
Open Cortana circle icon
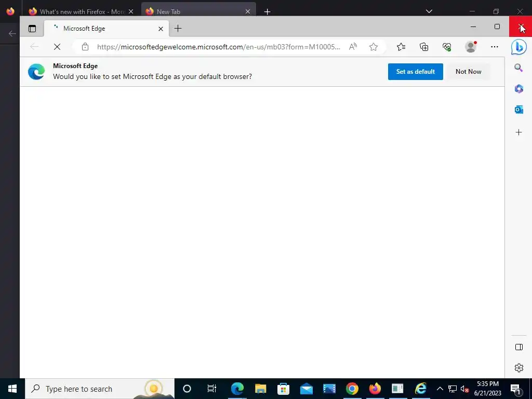[187, 389]
